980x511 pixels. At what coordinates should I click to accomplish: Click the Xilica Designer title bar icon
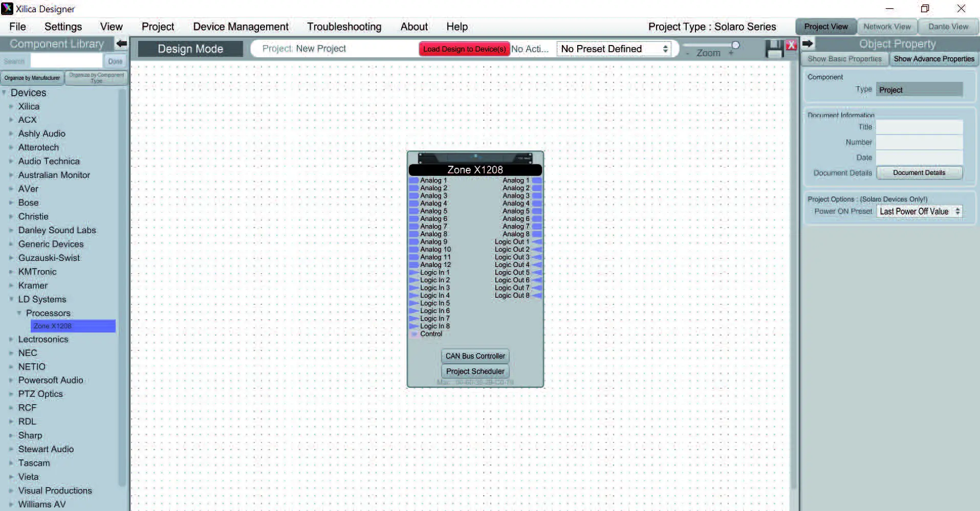[x=7, y=8]
